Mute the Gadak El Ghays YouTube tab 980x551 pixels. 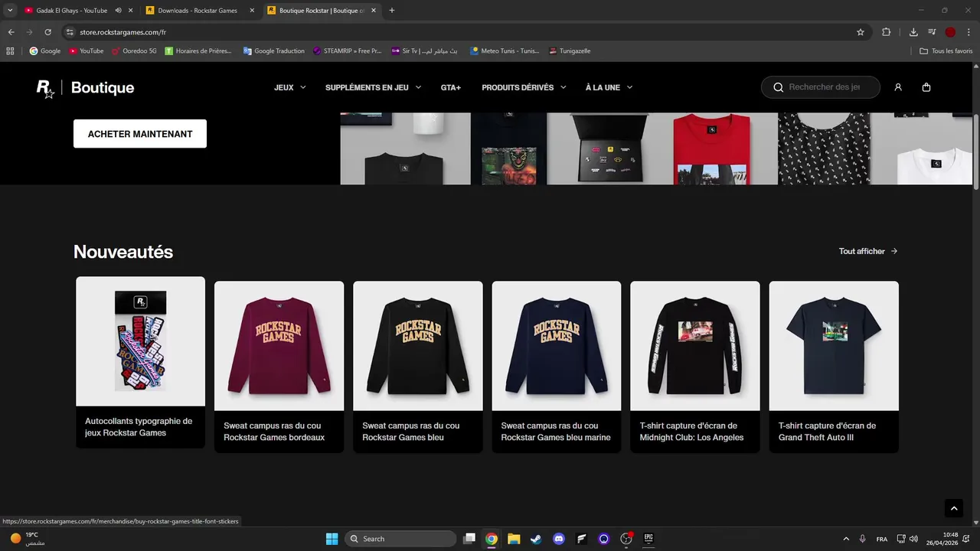point(119,11)
